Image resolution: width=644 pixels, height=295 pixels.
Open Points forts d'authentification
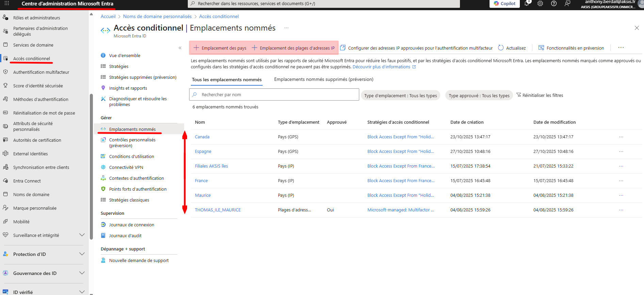138,189
